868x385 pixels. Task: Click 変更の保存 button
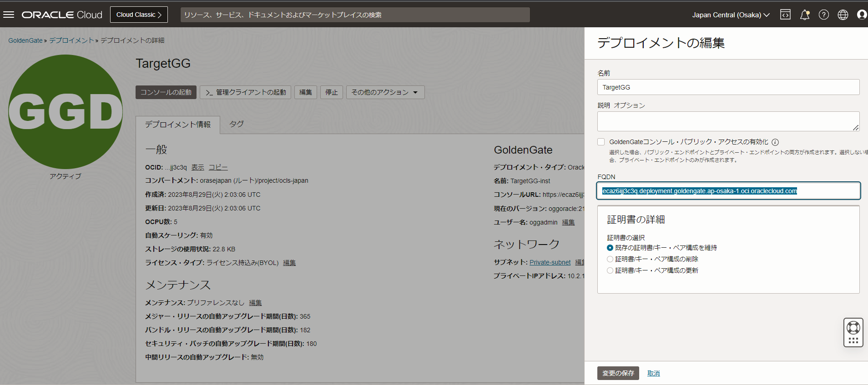618,373
